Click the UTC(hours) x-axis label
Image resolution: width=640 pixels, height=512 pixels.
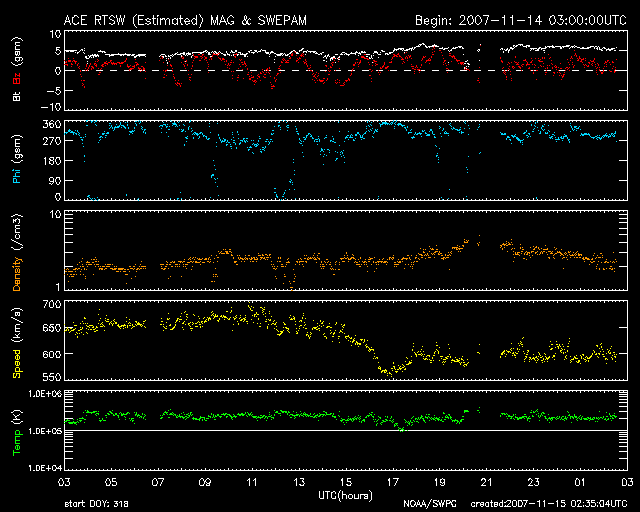[346, 495]
